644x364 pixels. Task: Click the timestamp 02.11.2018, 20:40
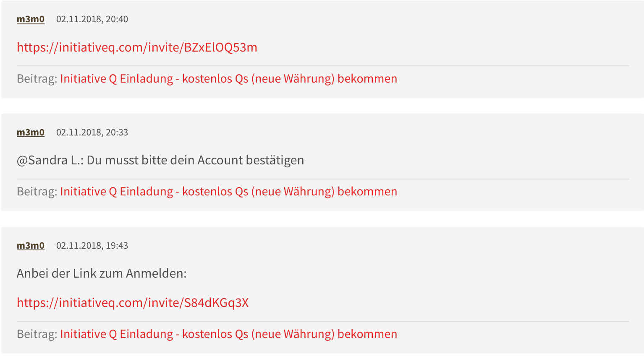tap(92, 19)
